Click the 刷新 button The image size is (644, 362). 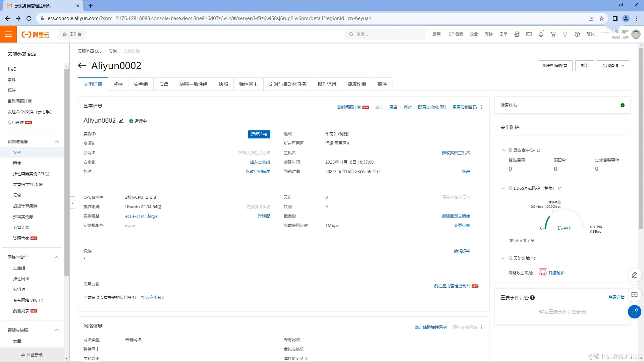click(585, 66)
